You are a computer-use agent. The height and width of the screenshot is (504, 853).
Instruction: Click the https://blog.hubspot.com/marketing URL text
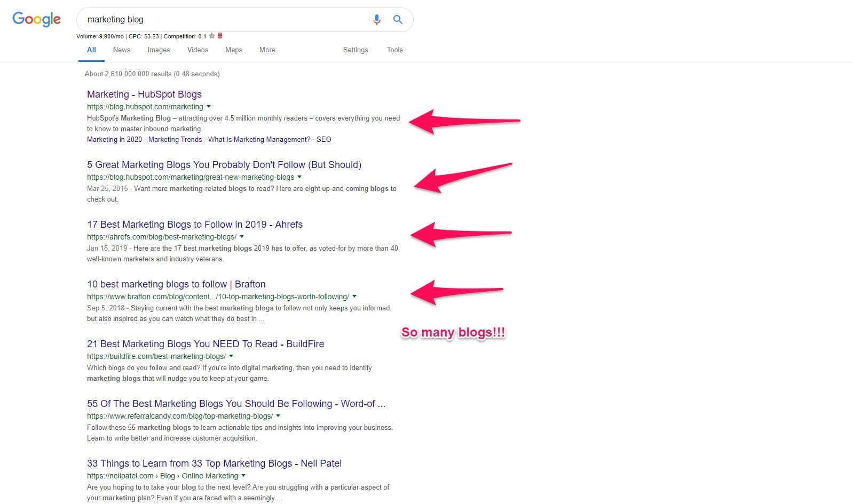[145, 107]
